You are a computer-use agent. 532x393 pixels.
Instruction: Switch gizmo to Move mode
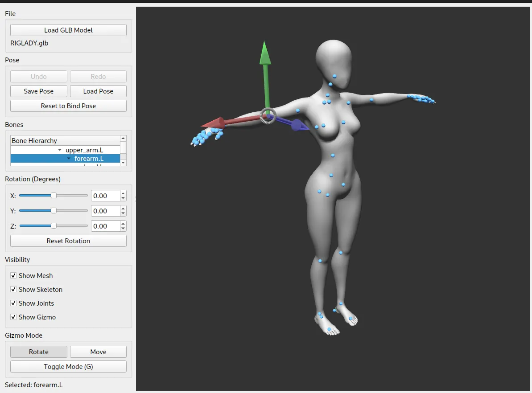click(98, 352)
